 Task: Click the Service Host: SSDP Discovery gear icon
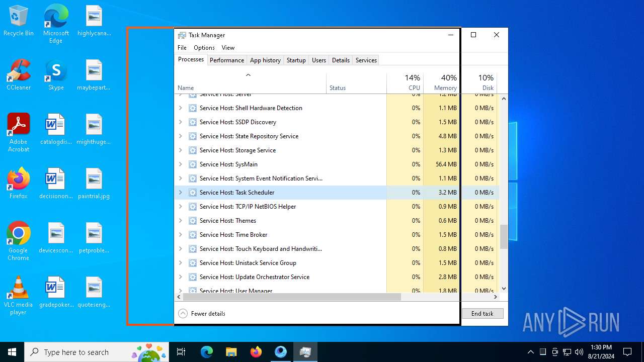[192, 122]
